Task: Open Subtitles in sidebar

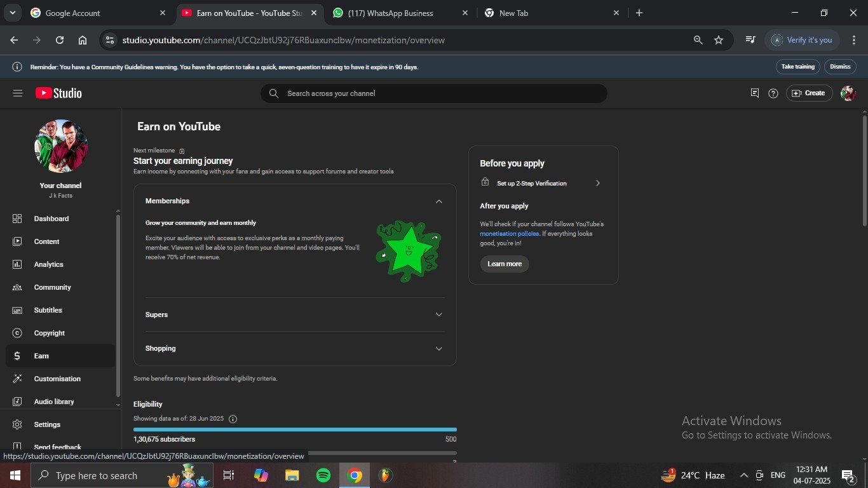Action: [x=61, y=310]
